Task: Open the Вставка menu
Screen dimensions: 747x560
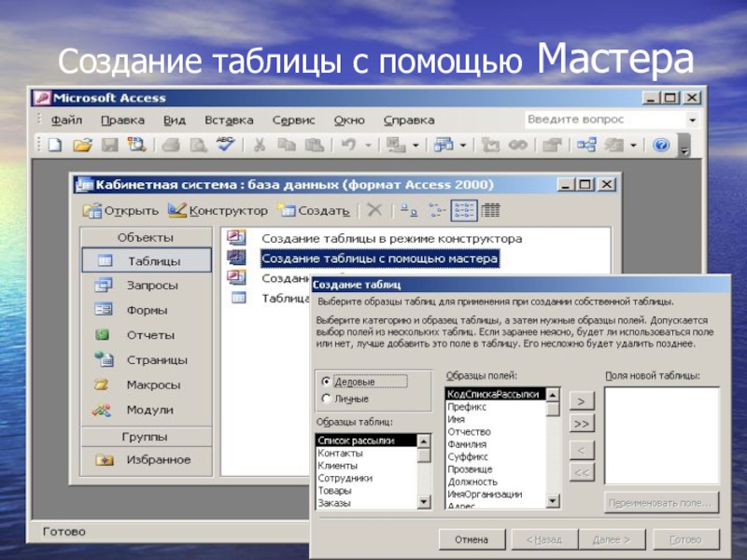Action: pyautogui.click(x=229, y=120)
